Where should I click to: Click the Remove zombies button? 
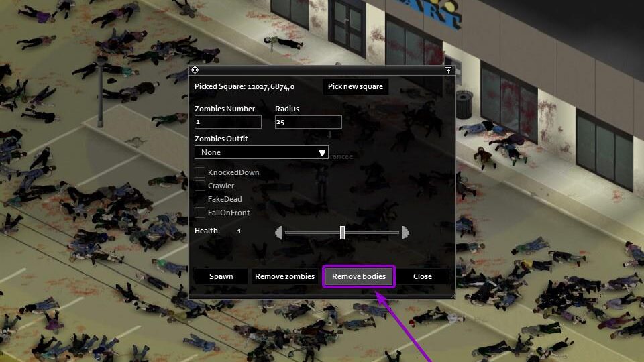(x=284, y=276)
